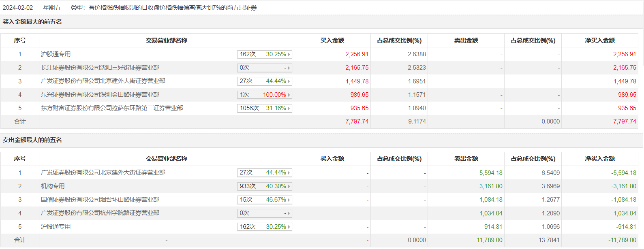Click 沪股通专用 in the buy table

tap(56, 54)
